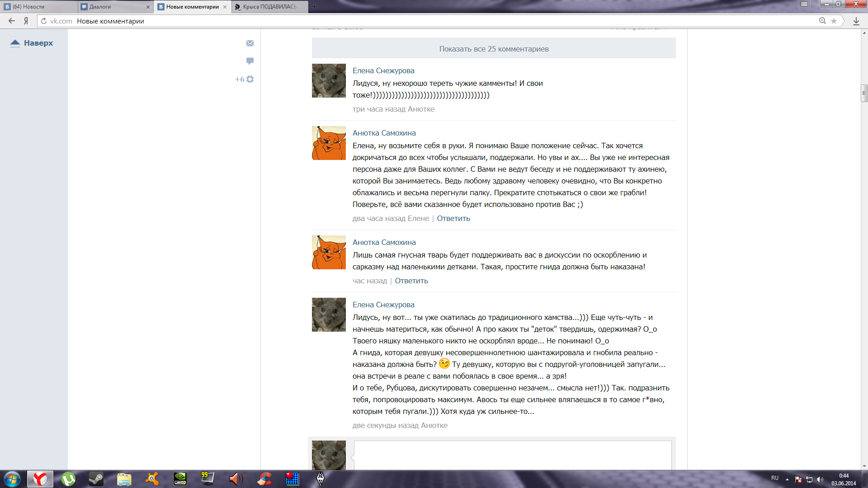Open CCleaner from the taskbar
This screenshot has height=488, width=868.
click(x=264, y=479)
